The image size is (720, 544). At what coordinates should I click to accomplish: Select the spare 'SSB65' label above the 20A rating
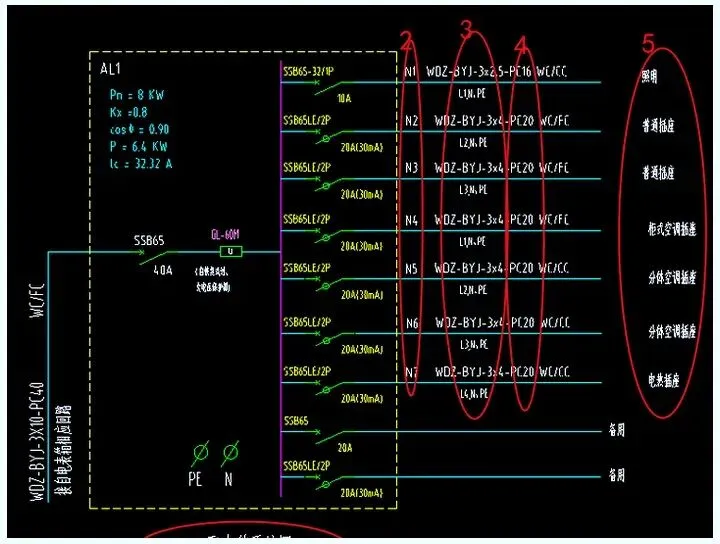(296, 421)
